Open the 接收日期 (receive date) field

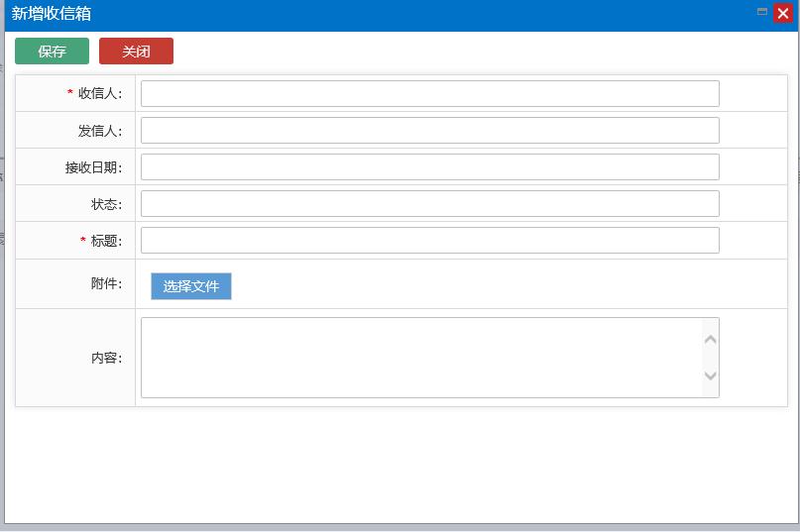click(429, 166)
